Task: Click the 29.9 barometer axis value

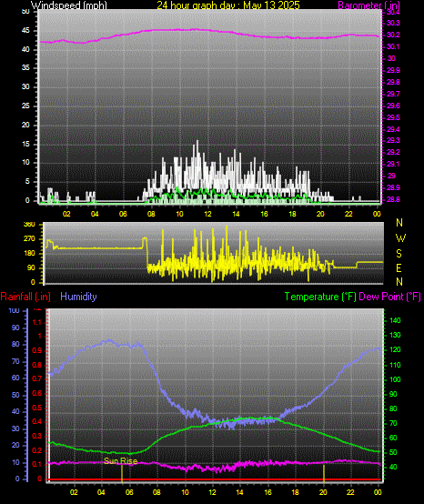Action: [x=393, y=70]
